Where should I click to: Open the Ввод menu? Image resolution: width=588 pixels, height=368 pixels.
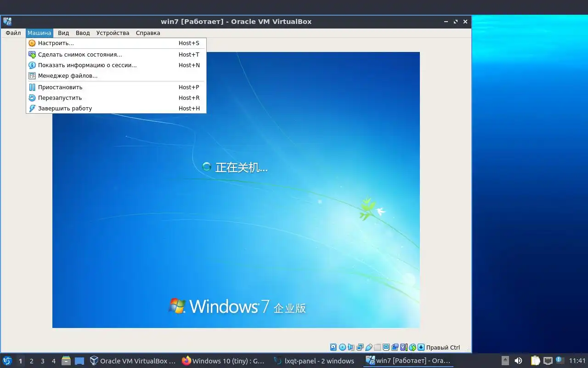coord(83,33)
